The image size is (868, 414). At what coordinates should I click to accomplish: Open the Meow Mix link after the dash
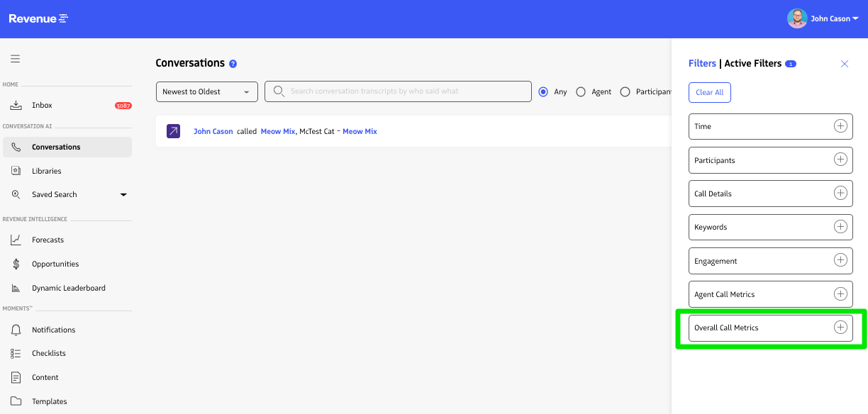(x=360, y=131)
